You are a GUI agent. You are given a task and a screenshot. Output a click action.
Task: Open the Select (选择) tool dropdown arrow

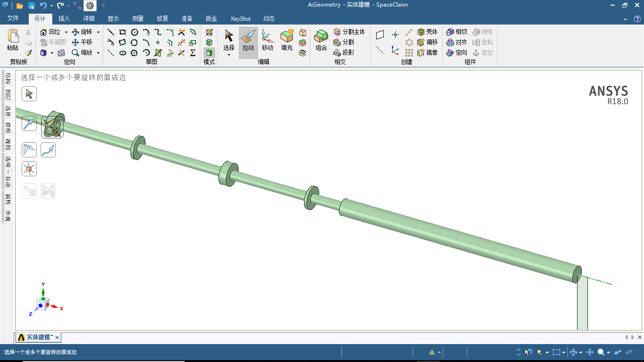[x=229, y=55]
